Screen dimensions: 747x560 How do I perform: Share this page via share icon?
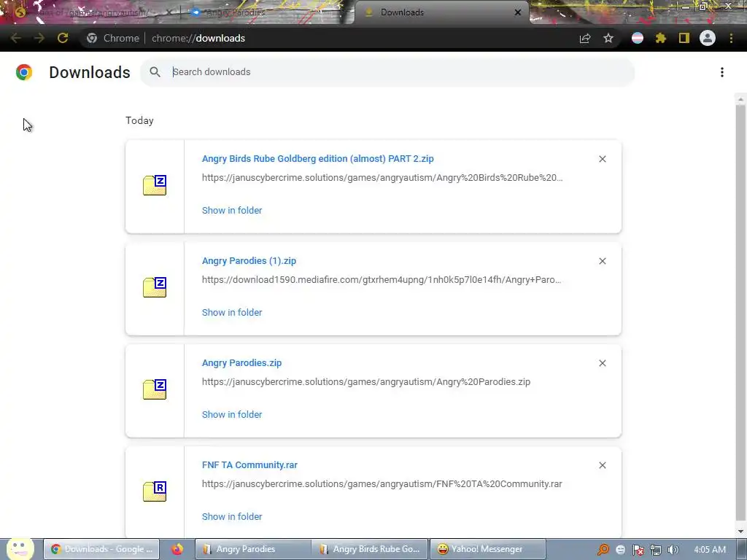coord(585,38)
